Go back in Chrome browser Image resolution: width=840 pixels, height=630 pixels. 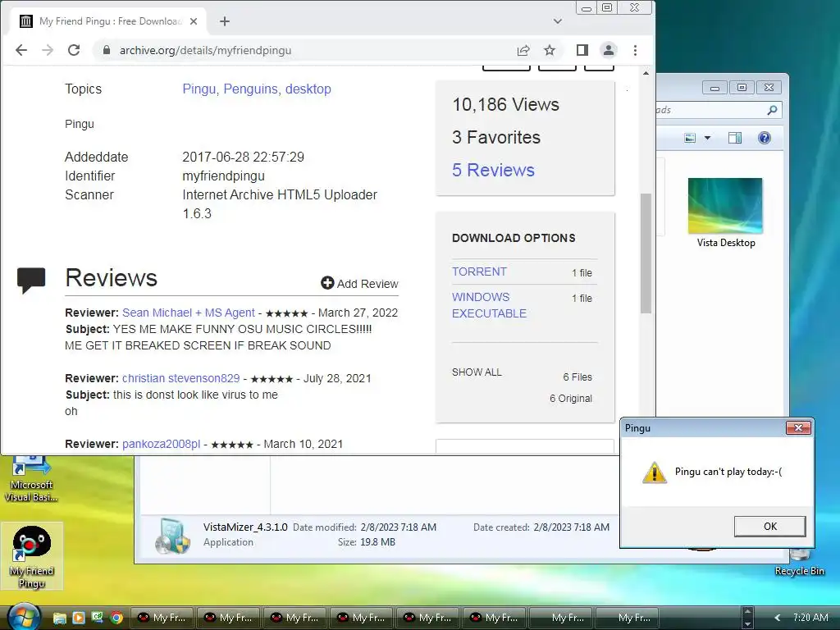point(21,50)
